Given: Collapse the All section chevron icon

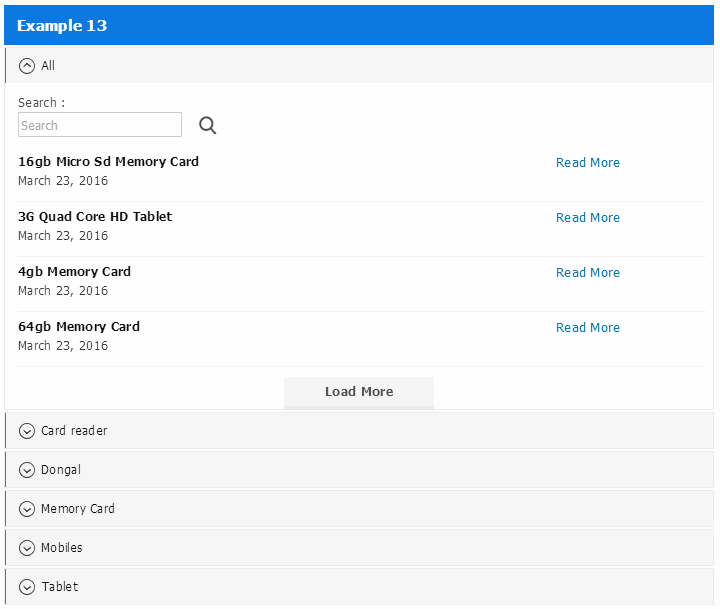Looking at the screenshot, I should pos(27,66).
